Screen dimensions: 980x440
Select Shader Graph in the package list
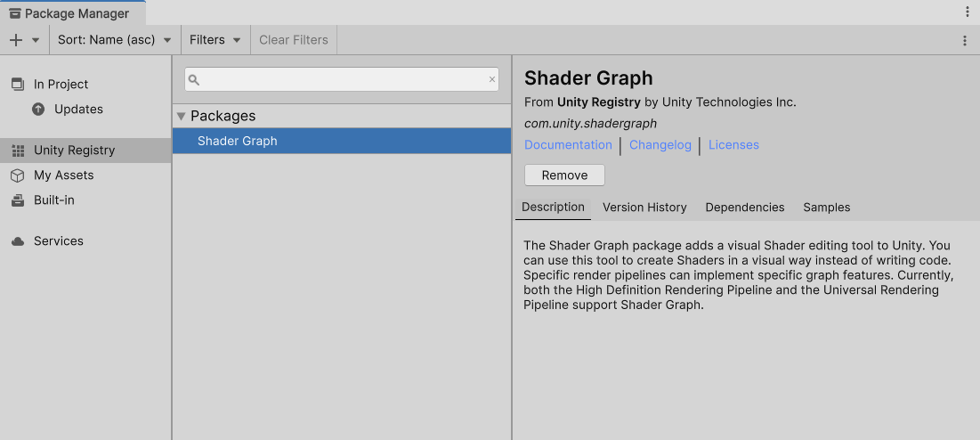coord(238,141)
